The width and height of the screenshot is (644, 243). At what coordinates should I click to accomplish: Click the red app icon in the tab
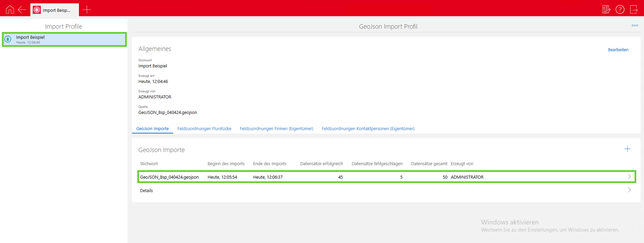pyautogui.click(x=37, y=10)
